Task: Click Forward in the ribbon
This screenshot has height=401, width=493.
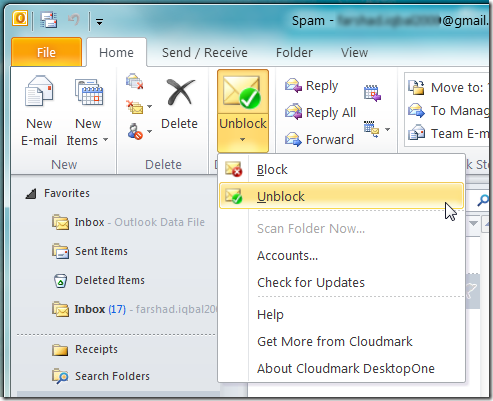Action: (x=319, y=139)
